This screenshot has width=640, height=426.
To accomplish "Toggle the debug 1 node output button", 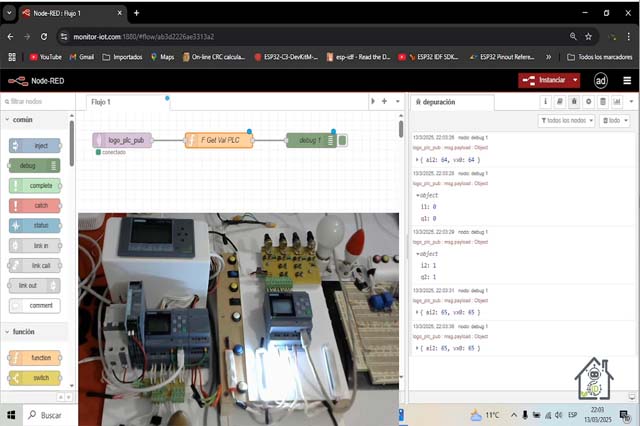I will tap(343, 141).
